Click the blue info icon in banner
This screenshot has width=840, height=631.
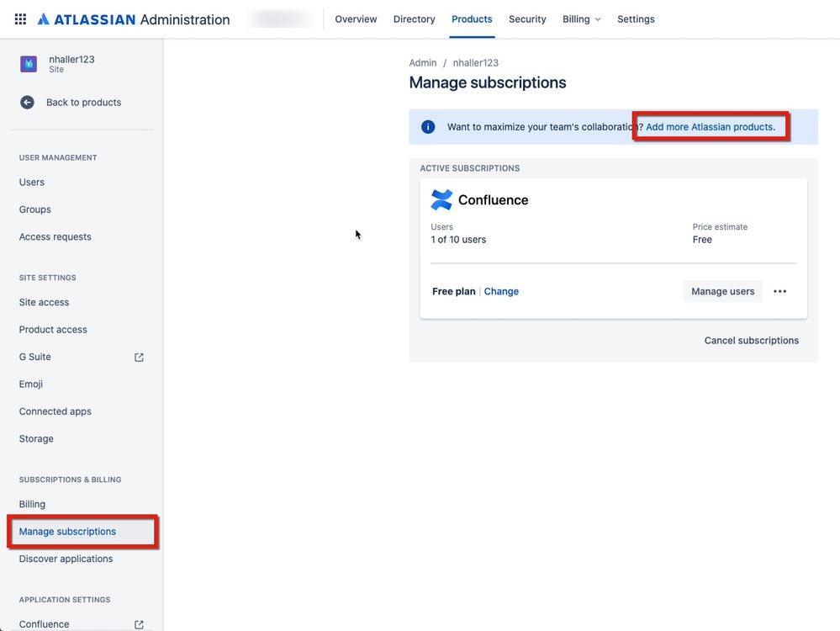tap(428, 127)
